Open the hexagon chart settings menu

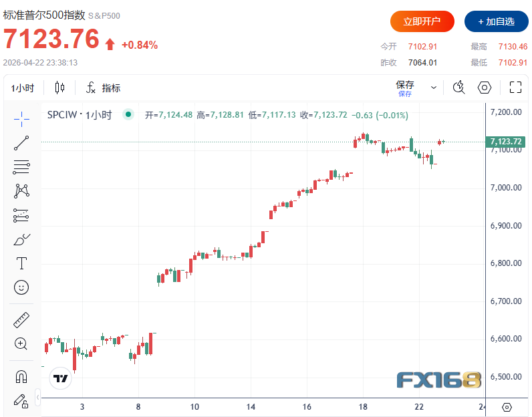[x=485, y=88]
